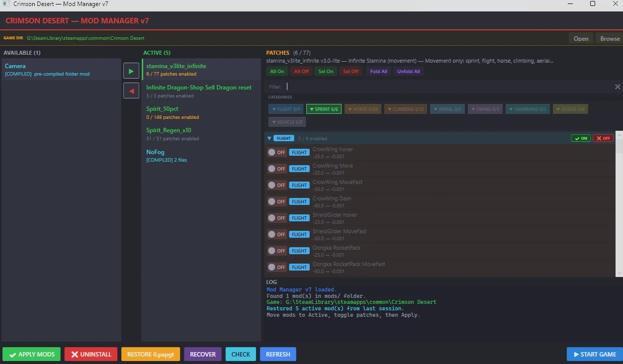Toggle CrowWing Move patch switch
623x364 pixels.
click(276, 169)
